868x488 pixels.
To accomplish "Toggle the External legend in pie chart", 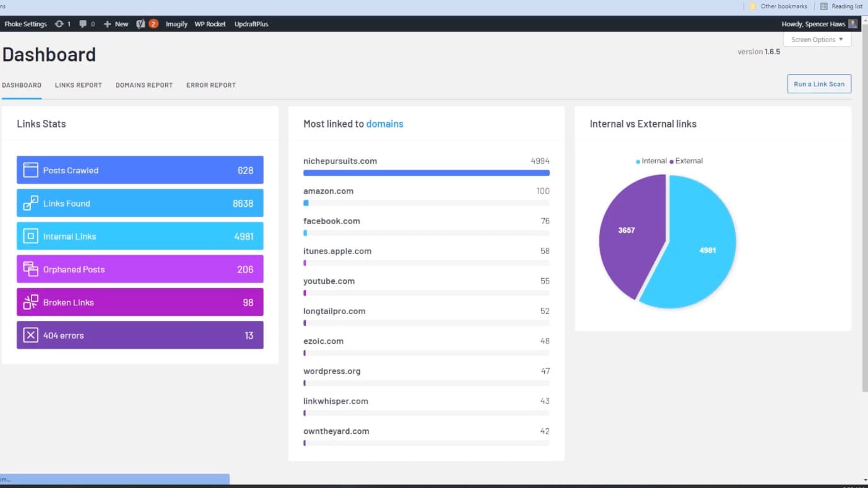I will pyautogui.click(x=686, y=161).
